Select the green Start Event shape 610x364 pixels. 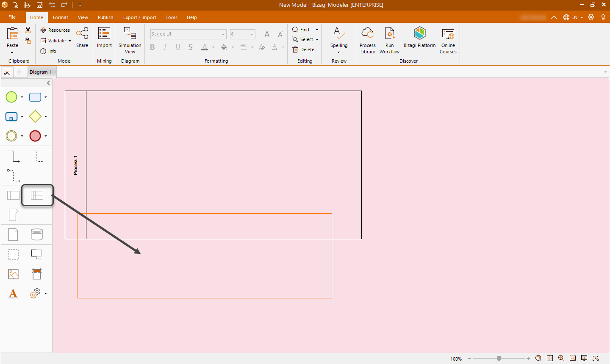[x=11, y=97]
